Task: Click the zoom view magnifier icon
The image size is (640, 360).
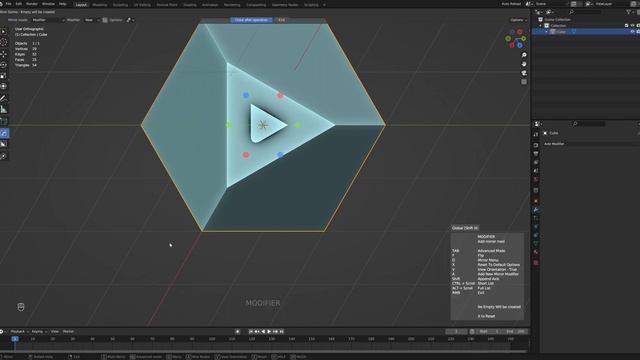Action: coord(524,55)
